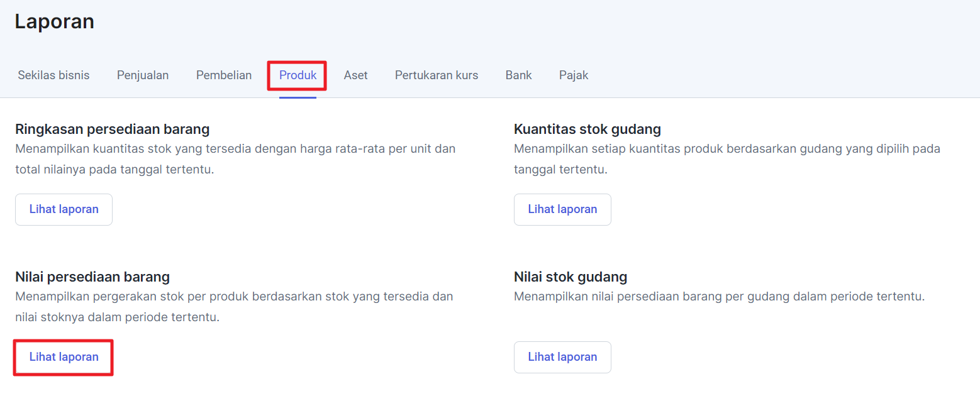This screenshot has width=980, height=401.
Task: Click the Bank tab
Action: pyautogui.click(x=518, y=75)
